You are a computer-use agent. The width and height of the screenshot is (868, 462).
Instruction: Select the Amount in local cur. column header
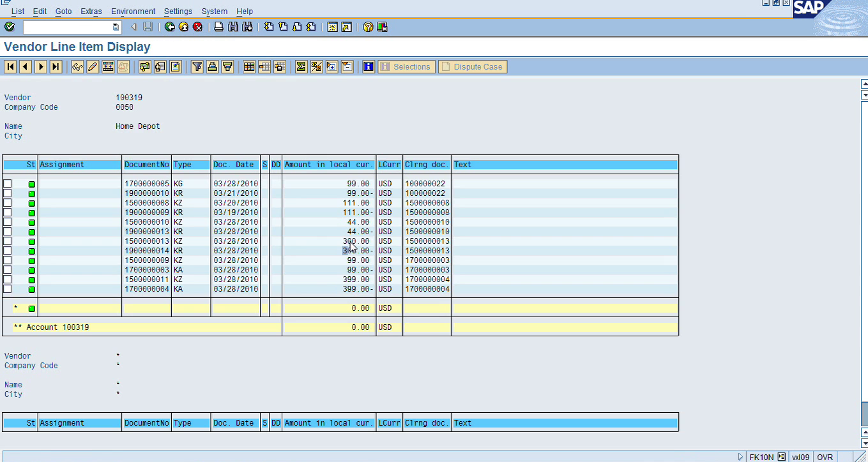tap(330, 165)
